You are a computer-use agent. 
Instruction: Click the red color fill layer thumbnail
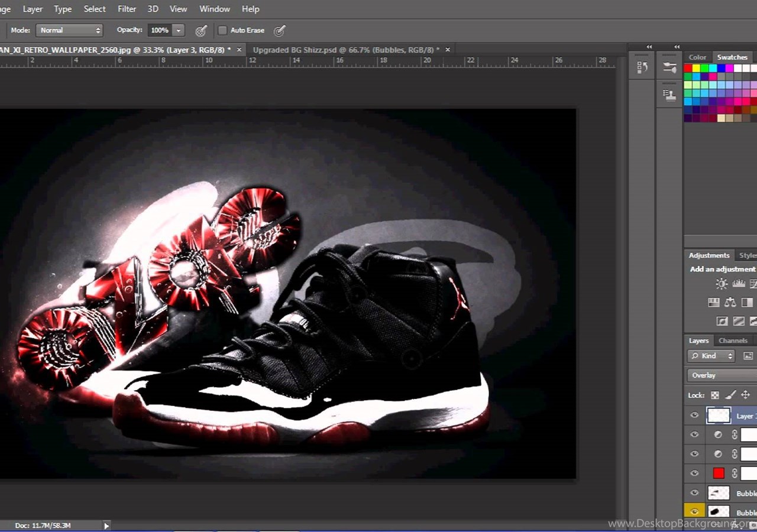click(719, 473)
